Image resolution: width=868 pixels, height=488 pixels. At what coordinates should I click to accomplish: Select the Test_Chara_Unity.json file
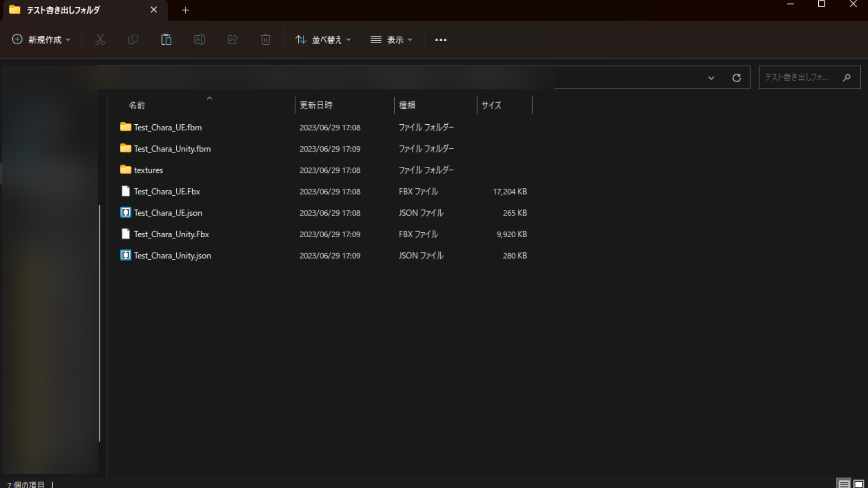coord(172,256)
